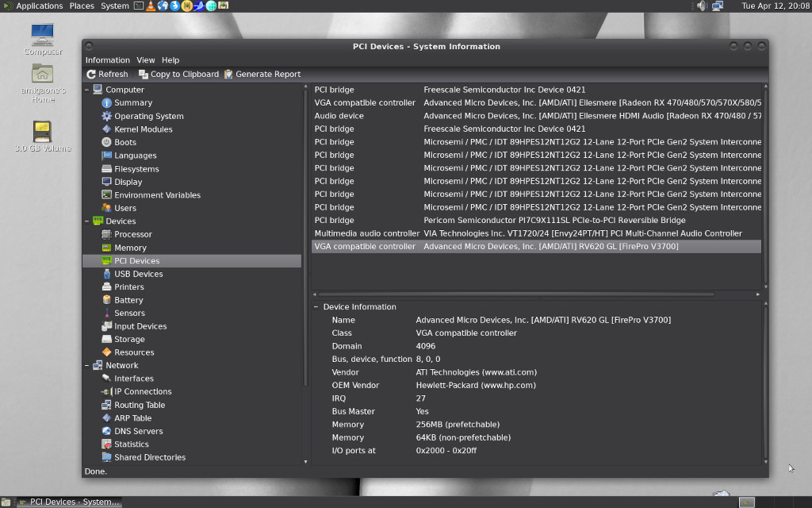Click the device list horizontal scrollbar
This screenshot has width=812, height=508.
pyautogui.click(x=516, y=294)
